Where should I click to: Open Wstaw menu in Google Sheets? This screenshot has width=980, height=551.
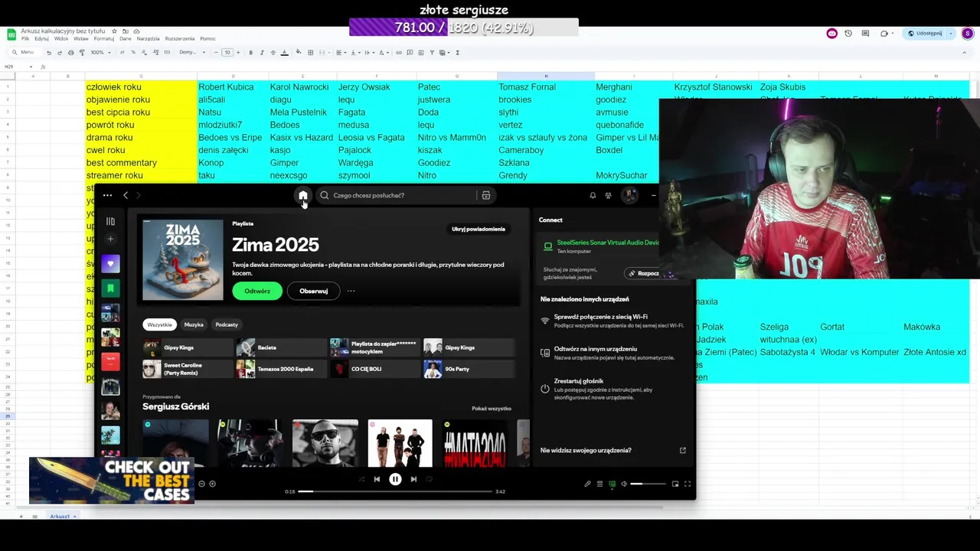click(82, 39)
